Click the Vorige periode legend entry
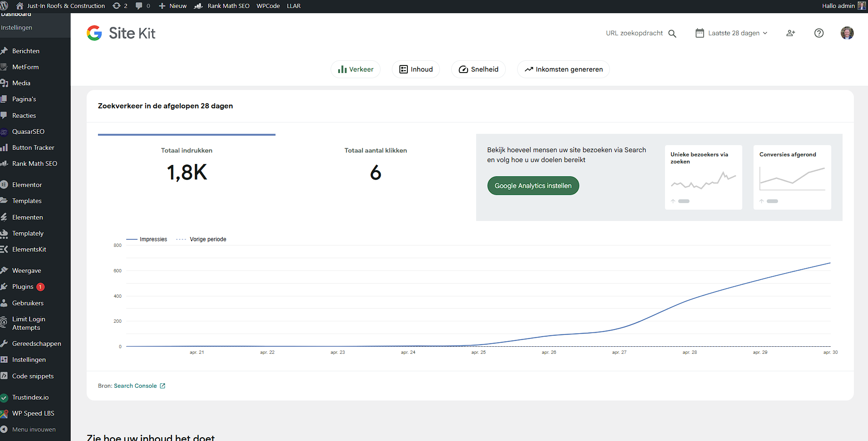 coord(201,239)
